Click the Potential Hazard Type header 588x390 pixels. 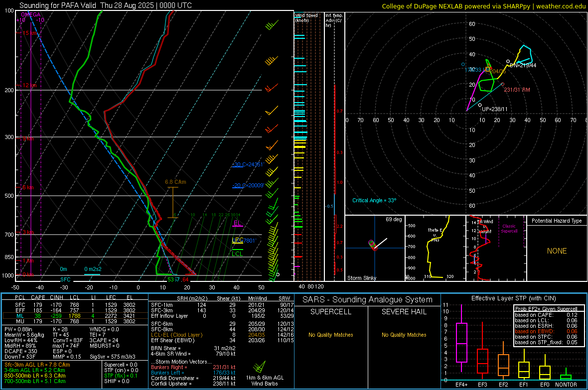point(557,221)
